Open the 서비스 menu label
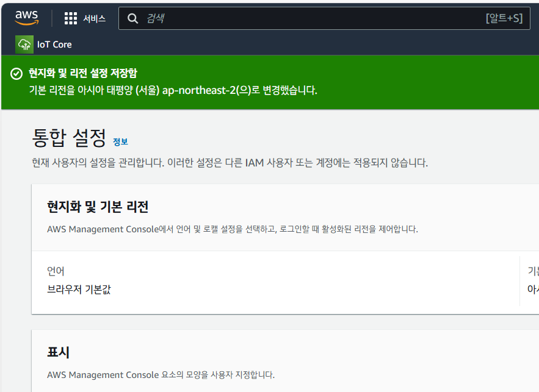This screenshot has height=392, width=539. pyautogui.click(x=94, y=18)
